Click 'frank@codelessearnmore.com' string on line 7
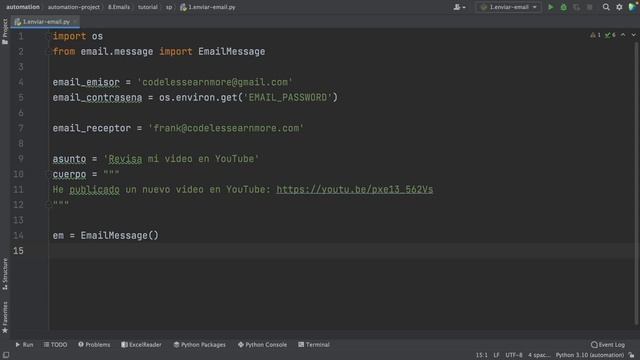The image size is (640, 360). [226, 128]
